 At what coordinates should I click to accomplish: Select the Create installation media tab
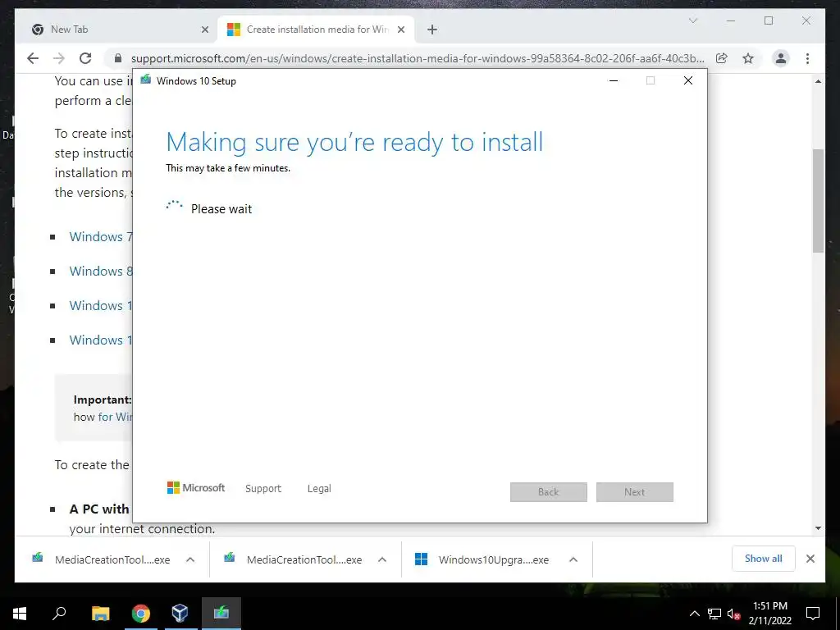pyautogui.click(x=316, y=30)
